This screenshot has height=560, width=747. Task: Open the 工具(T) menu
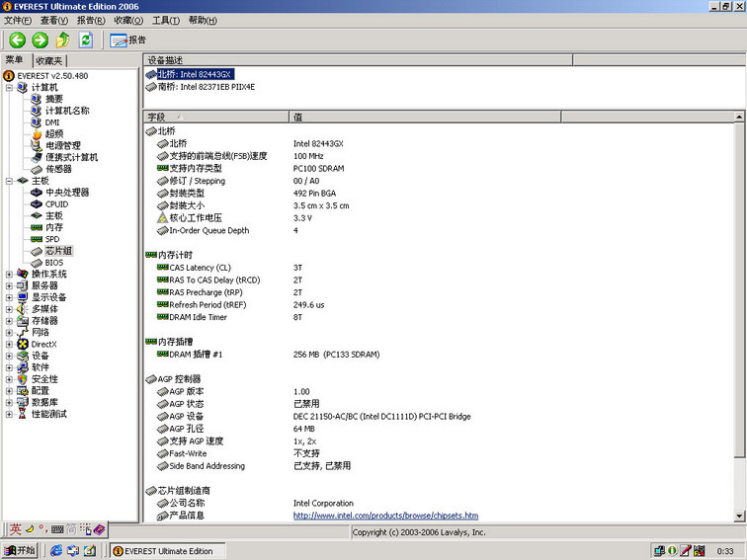point(166,20)
